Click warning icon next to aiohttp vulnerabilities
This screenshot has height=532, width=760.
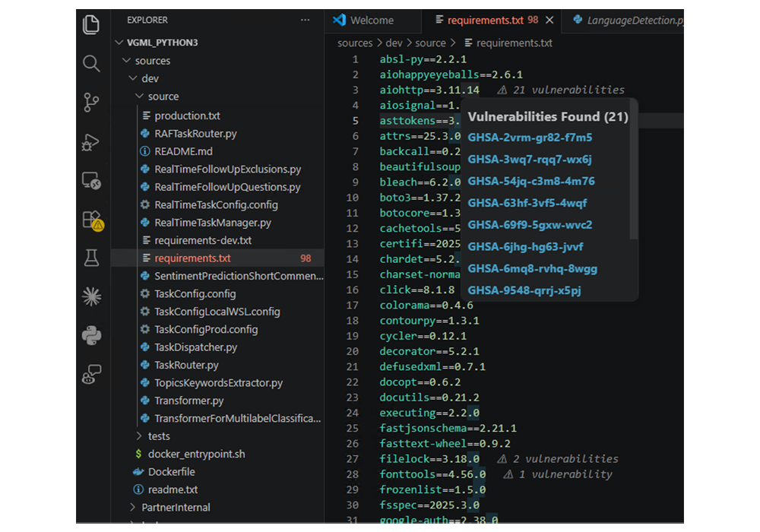coord(502,90)
